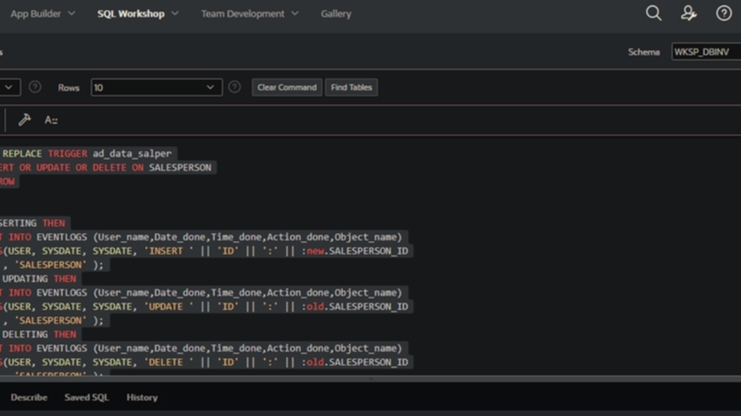Expand the partially visible language dropdown
The height and width of the screenshot is (416, 741).
coord(9,87)
